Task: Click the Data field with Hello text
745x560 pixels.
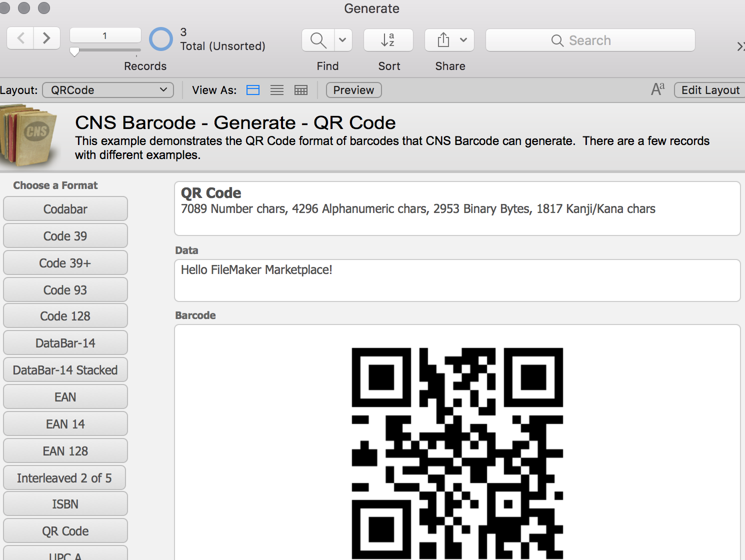Action: (457, 280)
